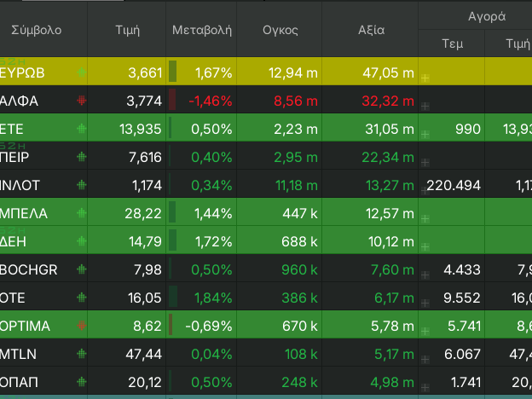Click the Ογκος column header
532x399 pixels.
tap(280, 30)
